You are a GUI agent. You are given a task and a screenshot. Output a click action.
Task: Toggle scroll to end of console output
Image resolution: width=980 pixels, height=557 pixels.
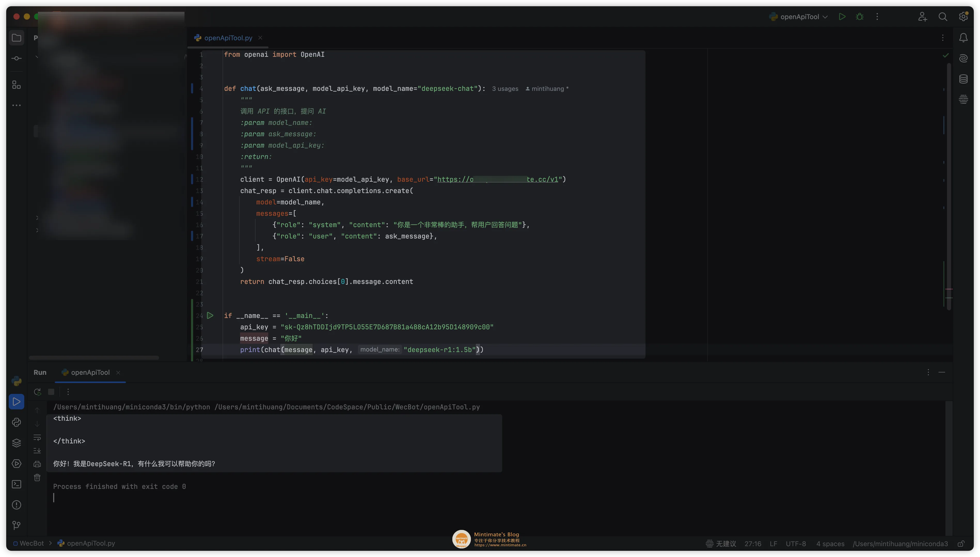pos(37,451)
